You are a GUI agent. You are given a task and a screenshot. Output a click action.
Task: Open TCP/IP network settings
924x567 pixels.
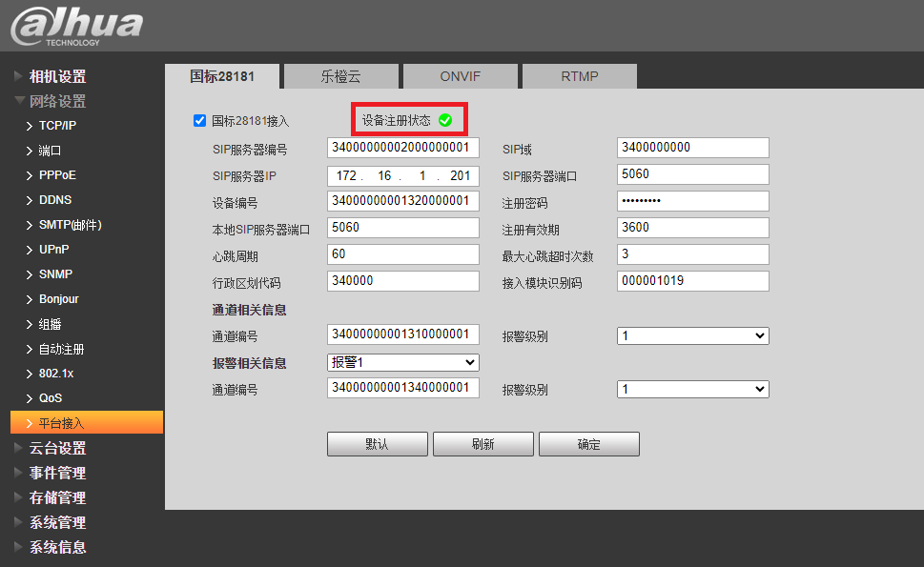click(x=57, y=126)
